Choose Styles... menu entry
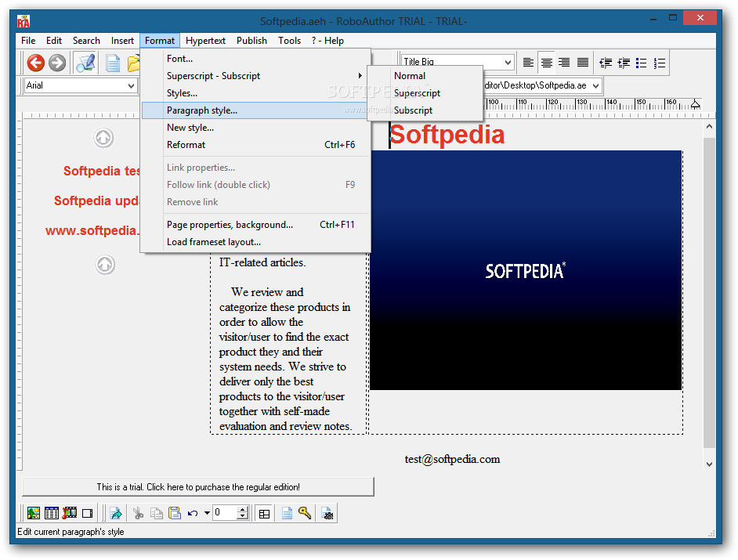The image size is (738, 560). [x=255, y=93]
